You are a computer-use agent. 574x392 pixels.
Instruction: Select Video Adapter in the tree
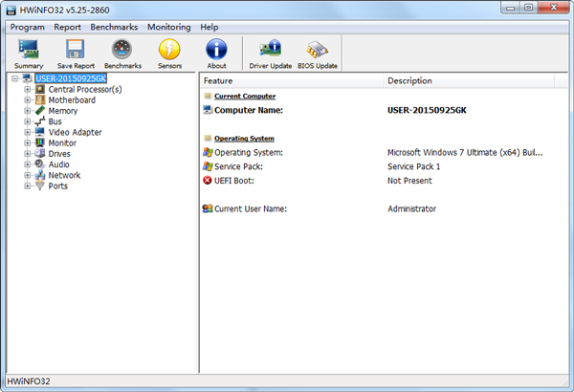75,132
